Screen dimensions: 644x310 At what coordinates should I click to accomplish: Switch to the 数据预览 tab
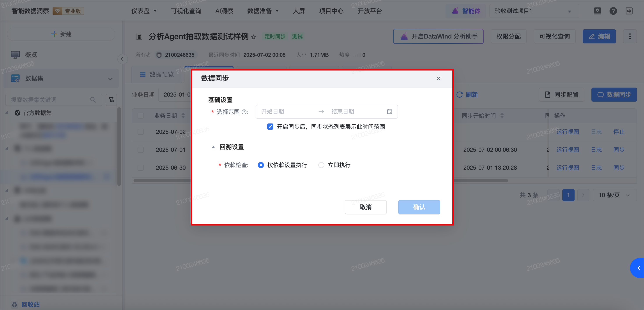point(157,74)
